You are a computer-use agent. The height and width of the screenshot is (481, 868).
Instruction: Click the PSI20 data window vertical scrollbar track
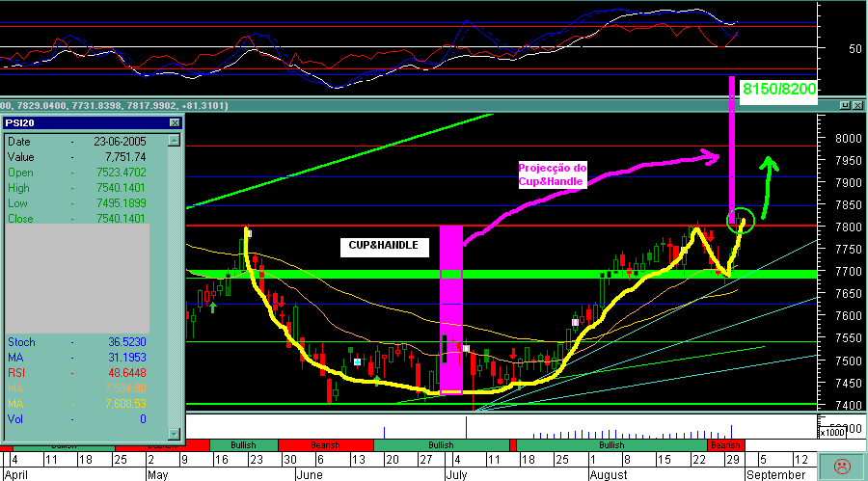pyautogui.click(x=174, y=286)
